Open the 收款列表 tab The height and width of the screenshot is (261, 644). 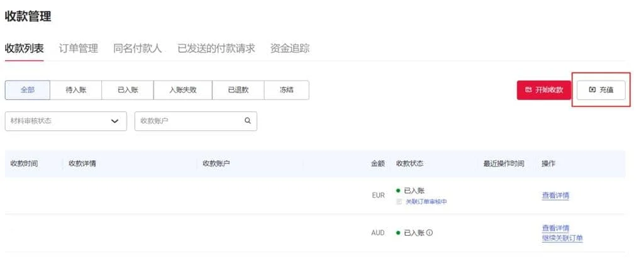click(x=25, y=48)
